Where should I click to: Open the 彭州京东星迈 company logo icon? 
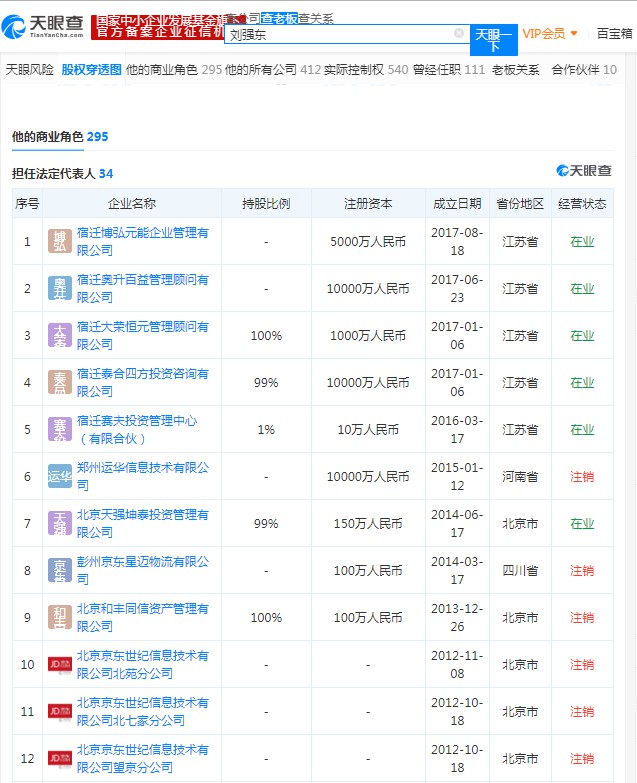(x=59, y=570)
